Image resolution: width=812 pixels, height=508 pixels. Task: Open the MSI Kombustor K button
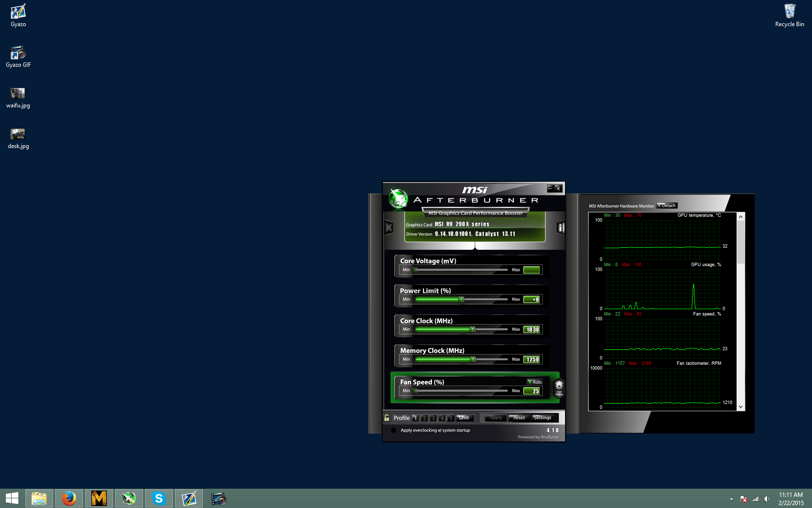[389, 227]
